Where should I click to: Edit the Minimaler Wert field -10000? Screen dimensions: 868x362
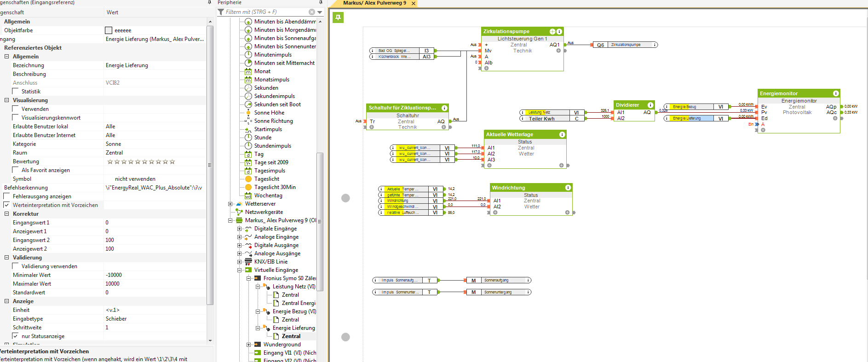155,275
